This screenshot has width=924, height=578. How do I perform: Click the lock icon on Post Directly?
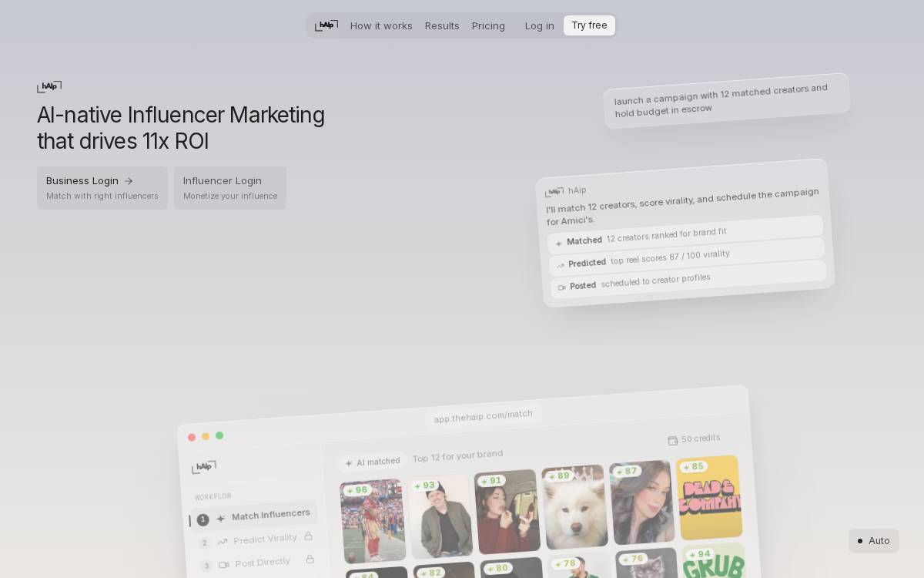[x=310, y=560]
